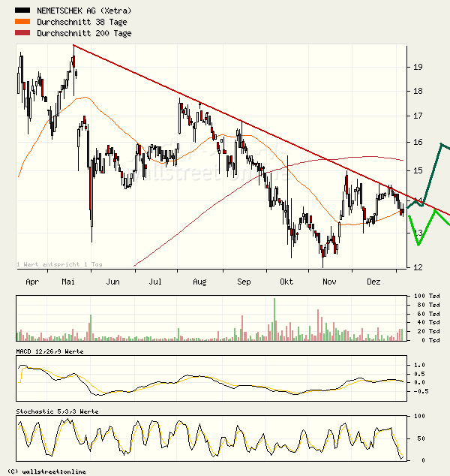Viewport: 450px width, 476px height.
Task: Click the 'Apr' month label on the time axis
Action: tap(32, 282)
